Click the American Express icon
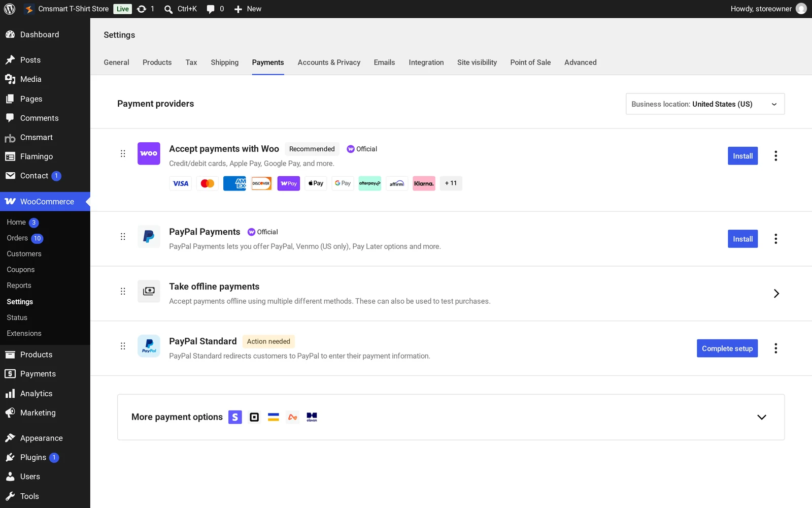The height and width of the screenshot is (508, 812). pyautogui.click(x=234, y=183)
